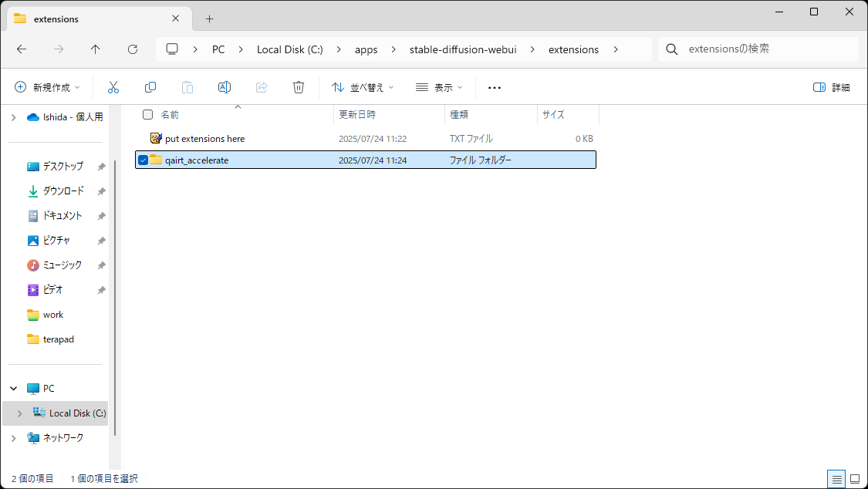Screen dimensions: 868x489
Task: Navigate back with the left arrow
Action: pos(21,49)
